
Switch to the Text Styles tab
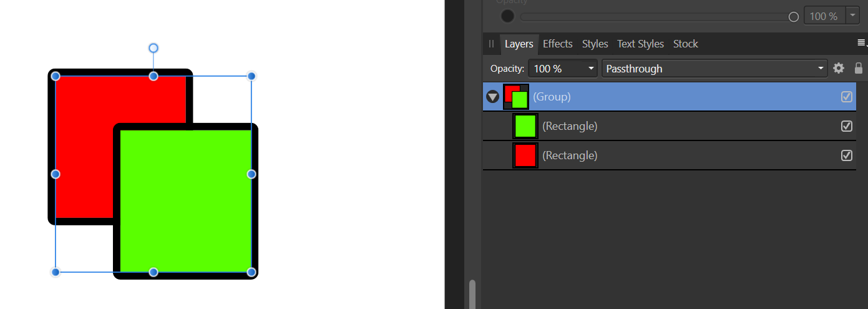coord(640,44)
